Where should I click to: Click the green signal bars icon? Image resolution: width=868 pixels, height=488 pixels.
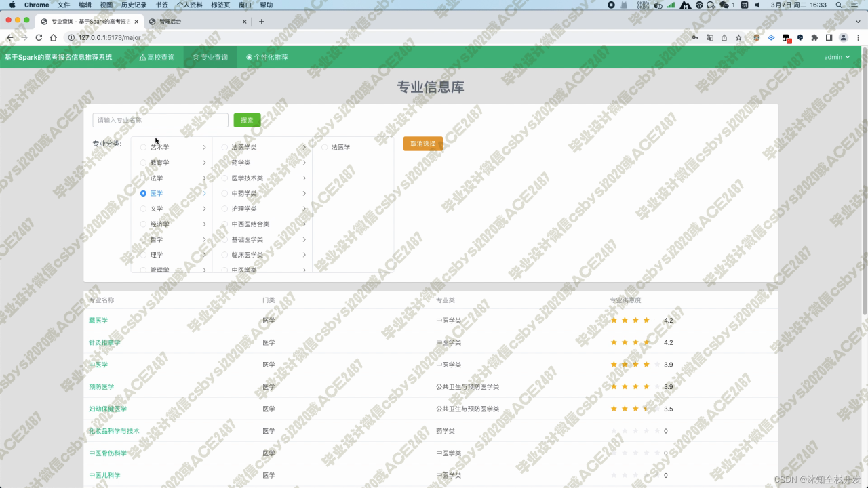671,5
